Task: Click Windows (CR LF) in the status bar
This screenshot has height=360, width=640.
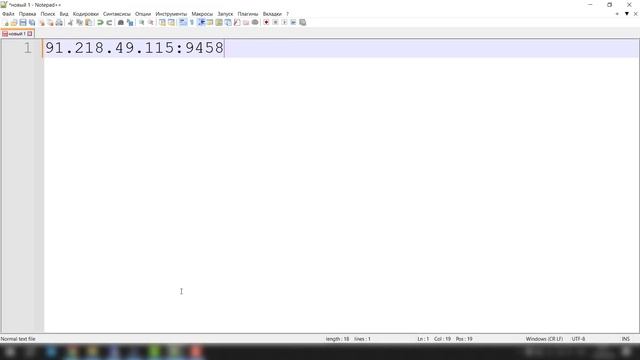Action: (x=544, y=339)
